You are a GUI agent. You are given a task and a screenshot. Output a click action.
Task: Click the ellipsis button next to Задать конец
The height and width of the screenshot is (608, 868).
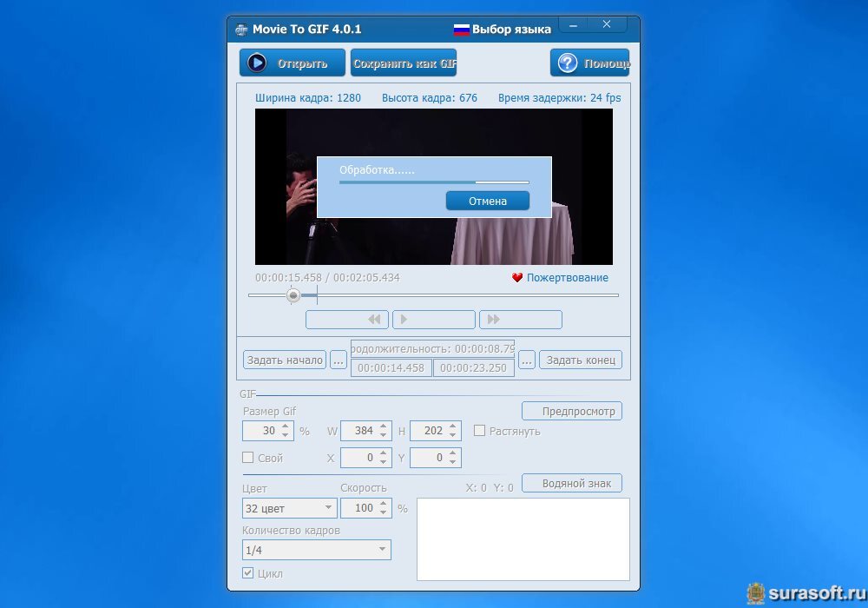(x=527, y=360)
